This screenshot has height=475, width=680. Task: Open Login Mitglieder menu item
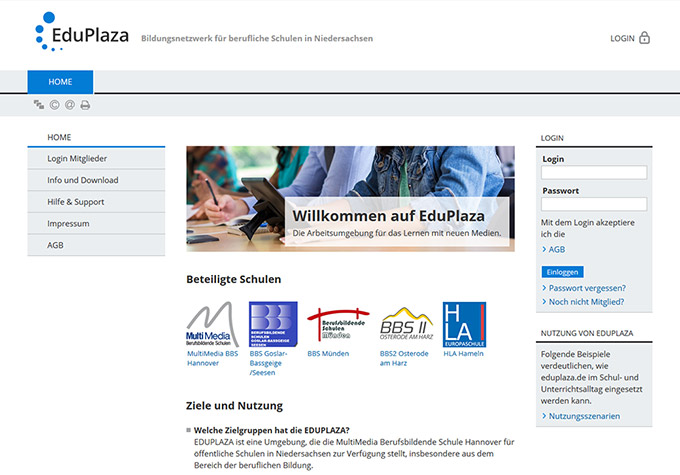coord(96,159)
